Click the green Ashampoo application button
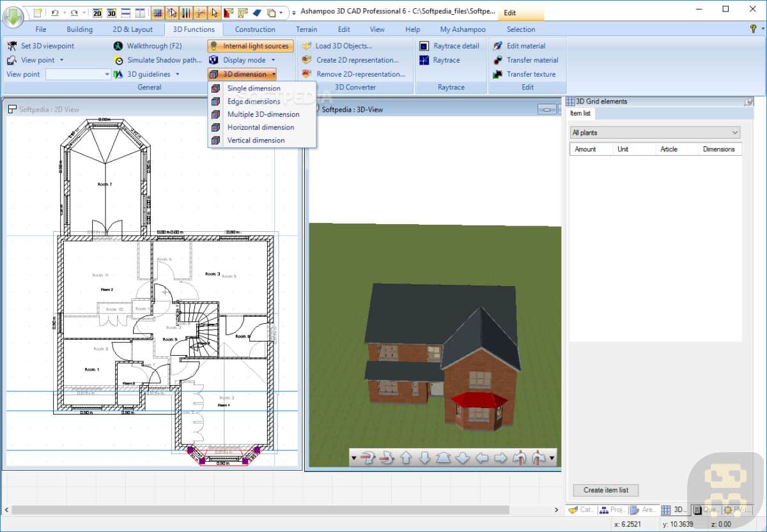This screenshot has width=767, height=532. pyautogui.click(x=13, y=17)
